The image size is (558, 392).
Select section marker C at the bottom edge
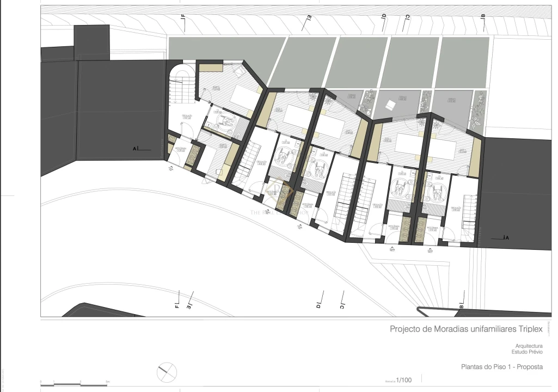[342, 306]
